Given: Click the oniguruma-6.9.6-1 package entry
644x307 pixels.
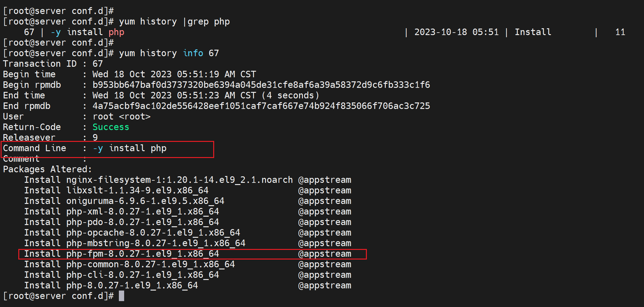Looking at the screenshot, I should point(145,201).
